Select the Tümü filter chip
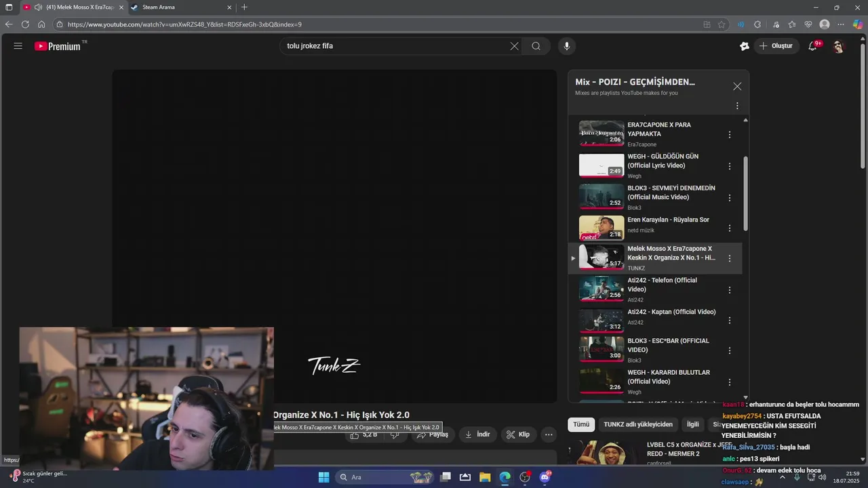 pyautogui.click(x=581, y=424)
